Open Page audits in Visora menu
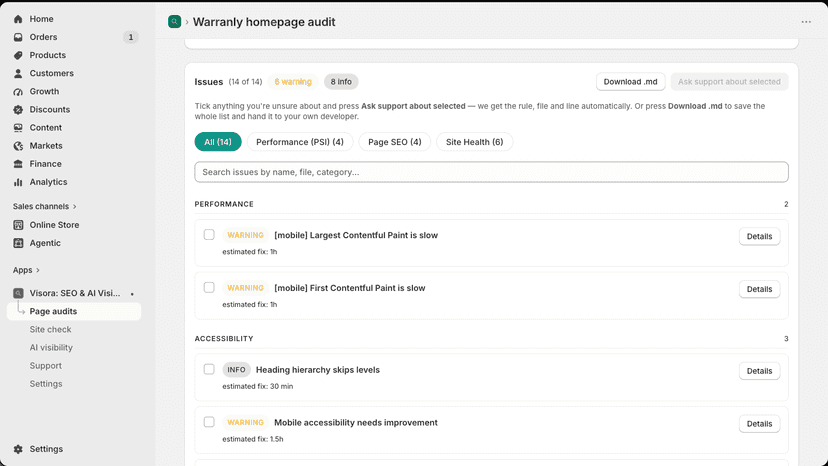This screenshot has width=828, height=466. (74, 311)
